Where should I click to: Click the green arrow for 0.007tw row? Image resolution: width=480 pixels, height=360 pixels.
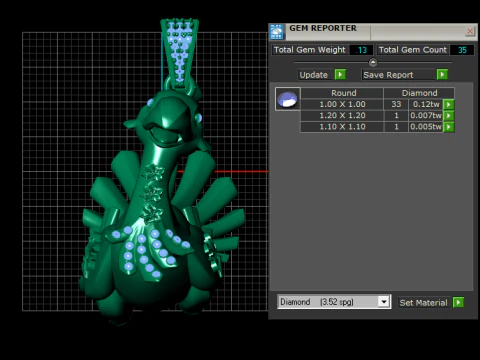click(449, 116)
